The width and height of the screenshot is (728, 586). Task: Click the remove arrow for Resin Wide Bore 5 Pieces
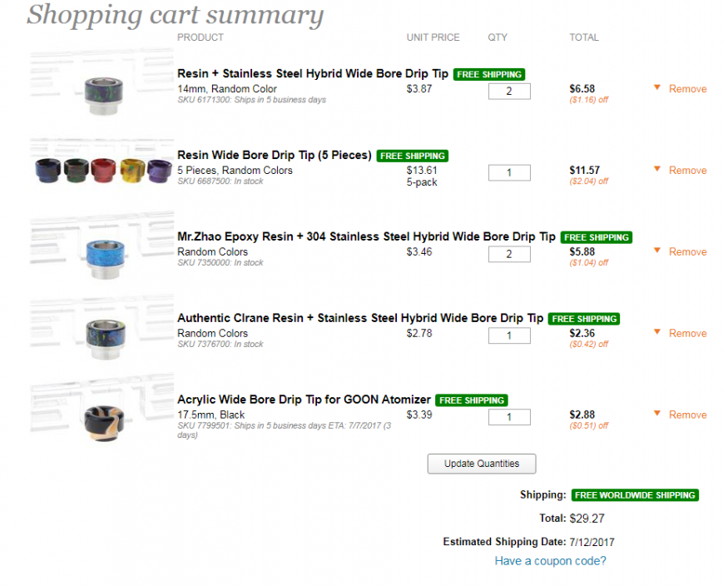pyautogui.click(x=656, y=169)
